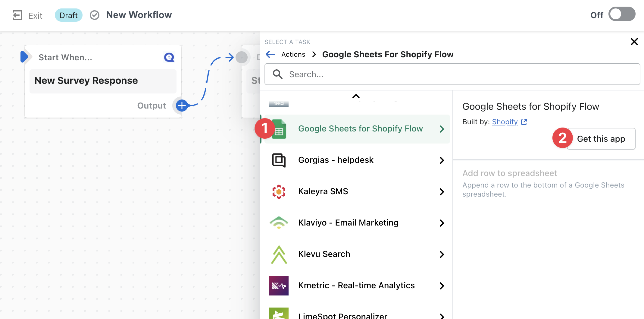Click the Draft status badge
The height and width of the screenshot is (319, 644).
point(68,15)
